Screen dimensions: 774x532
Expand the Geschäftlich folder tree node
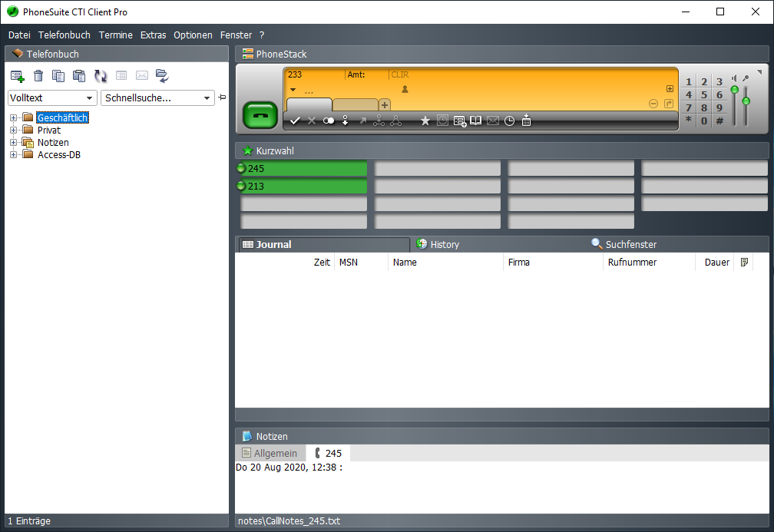(13, 117)
